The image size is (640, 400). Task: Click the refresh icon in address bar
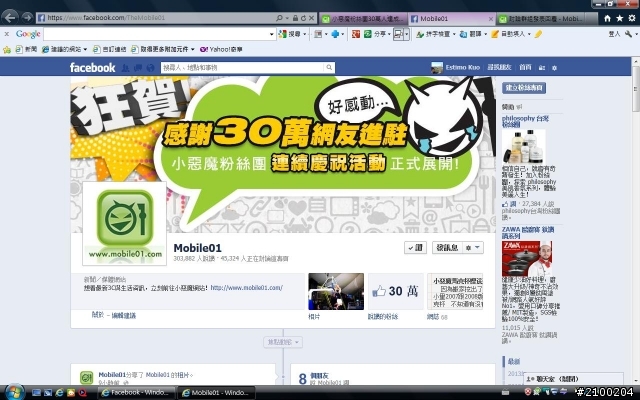(x=303, y=18)
